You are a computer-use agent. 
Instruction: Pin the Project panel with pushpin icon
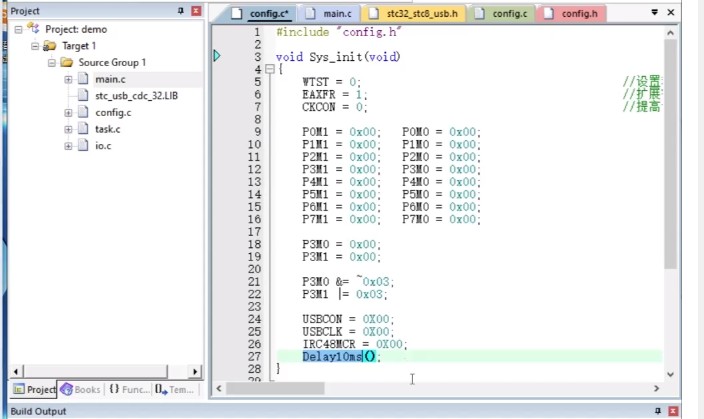[x=180, y=11]
